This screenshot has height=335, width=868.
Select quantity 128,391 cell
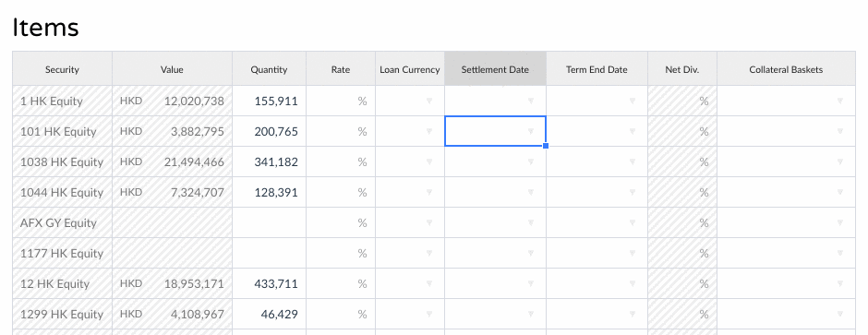click(x=269, y=192)
